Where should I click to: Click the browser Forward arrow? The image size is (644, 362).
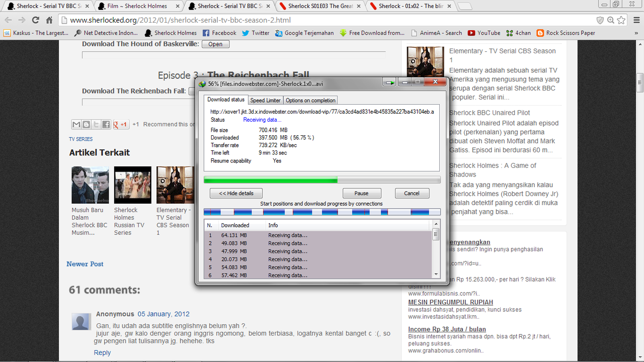click(x=22, y=20)
